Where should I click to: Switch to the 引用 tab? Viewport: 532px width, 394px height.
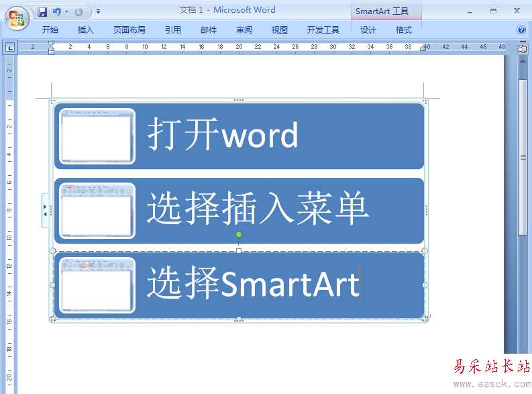point(173,30)
